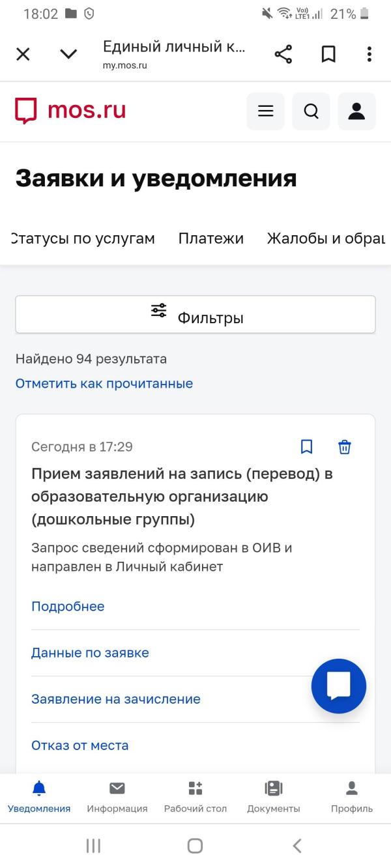The image size is (391, 868).
Task: Go to Документы in bottom navigation
Action: 274,797
